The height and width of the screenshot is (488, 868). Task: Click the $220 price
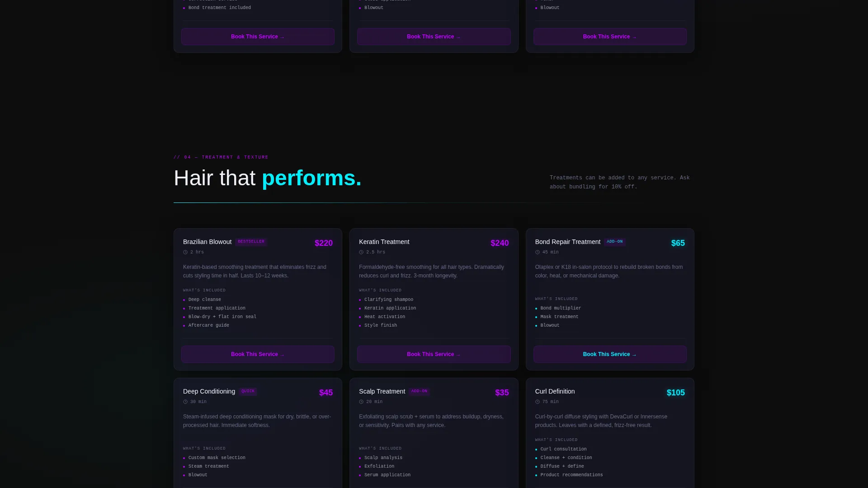click(324, 243)
